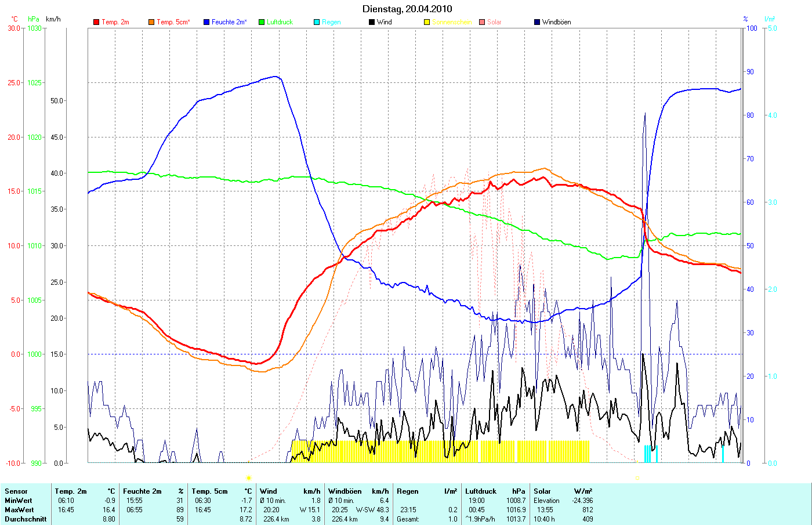Click the Windböen maximum value 'W-SW 48.3'

[373, 510]
